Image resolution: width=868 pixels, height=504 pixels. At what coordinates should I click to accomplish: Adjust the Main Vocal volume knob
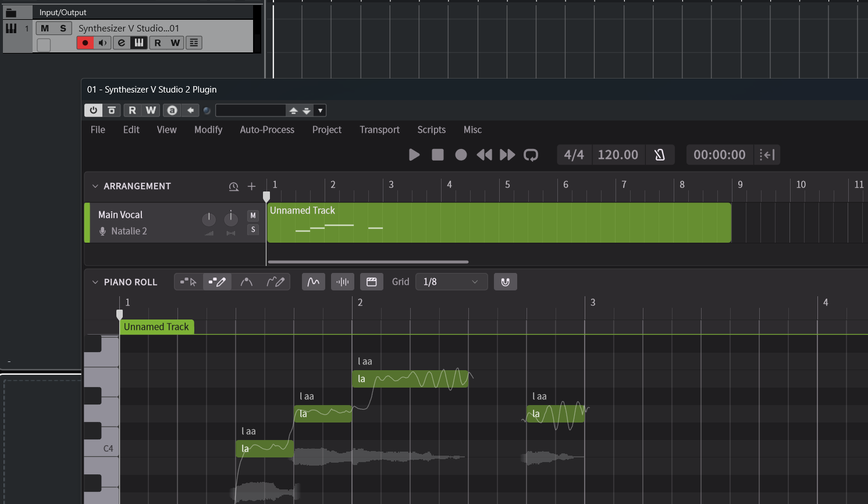coord(208,219)
